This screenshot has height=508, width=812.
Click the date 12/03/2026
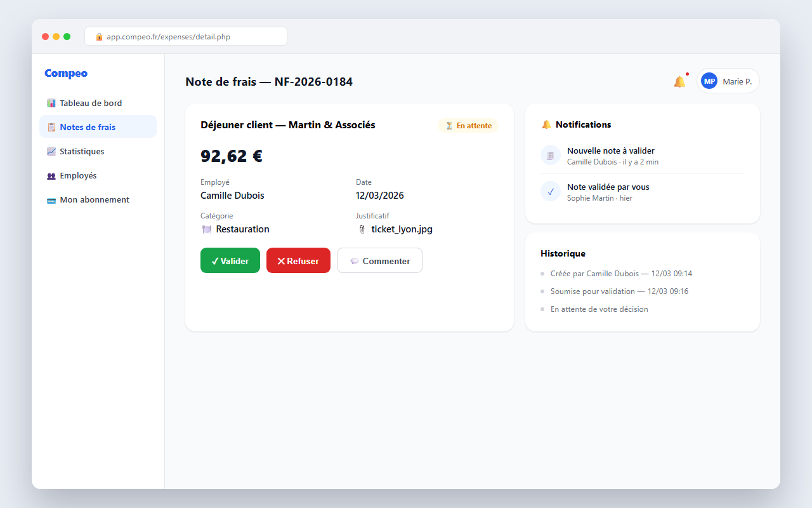[x=380, y=196]
